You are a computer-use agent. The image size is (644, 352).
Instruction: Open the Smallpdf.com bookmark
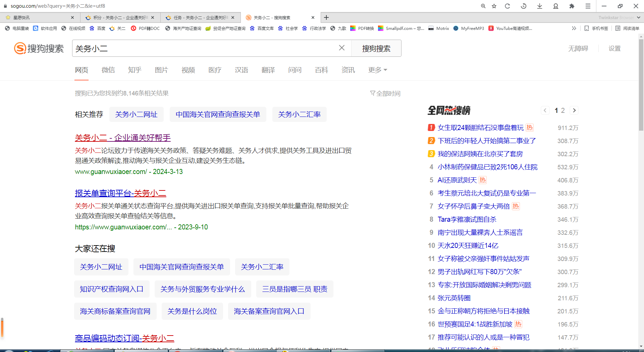coord(401,28)
